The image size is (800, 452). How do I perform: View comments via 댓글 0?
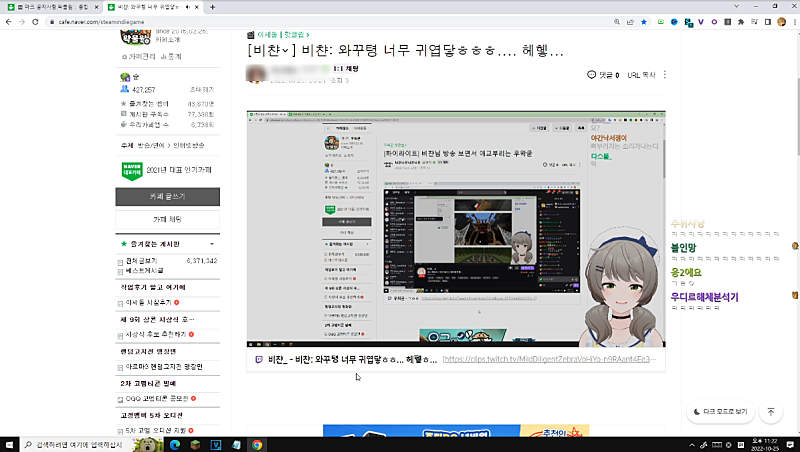pos(603,75)
